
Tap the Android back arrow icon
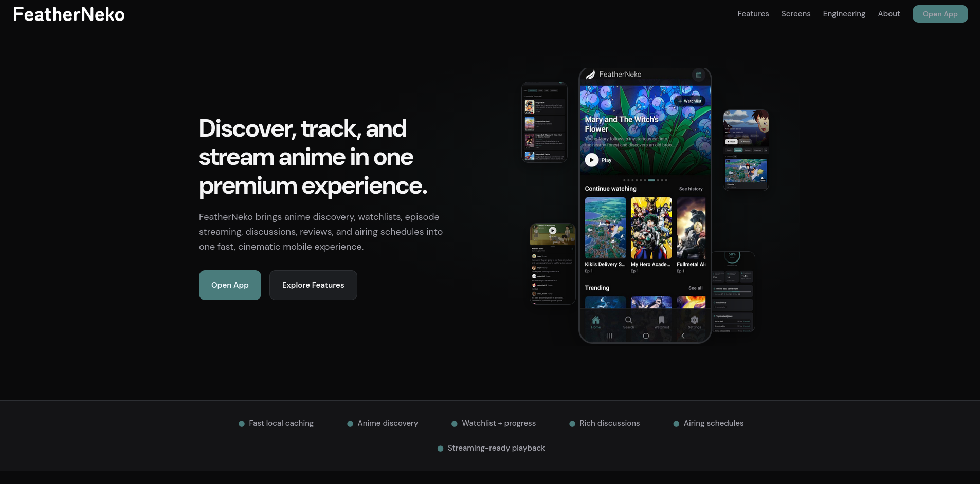(x=683, y=336)
